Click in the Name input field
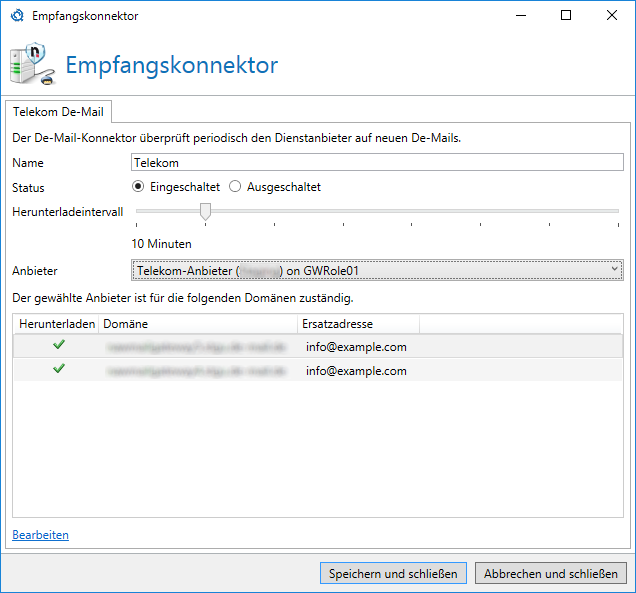The image size is (636, 593). click(x=377, y=162)
